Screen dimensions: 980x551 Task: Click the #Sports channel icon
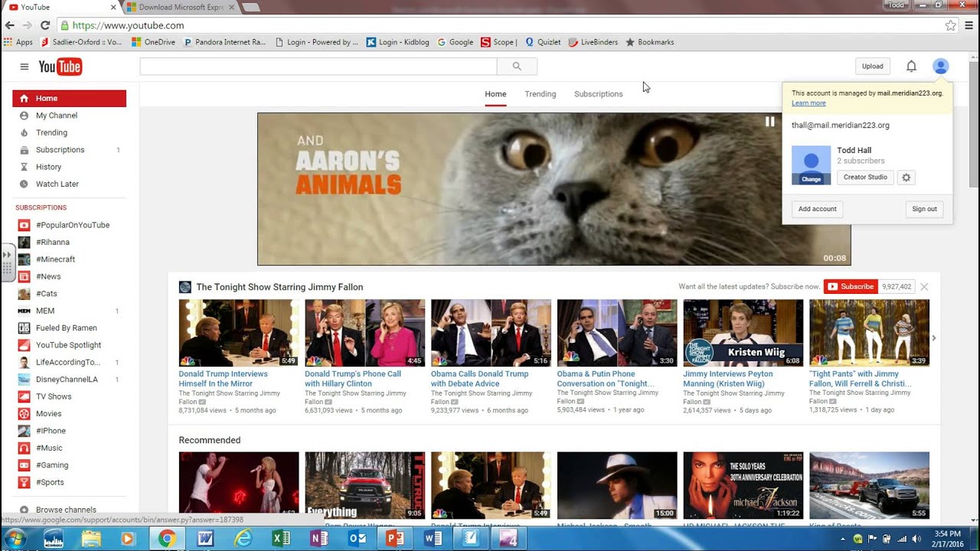24,482
